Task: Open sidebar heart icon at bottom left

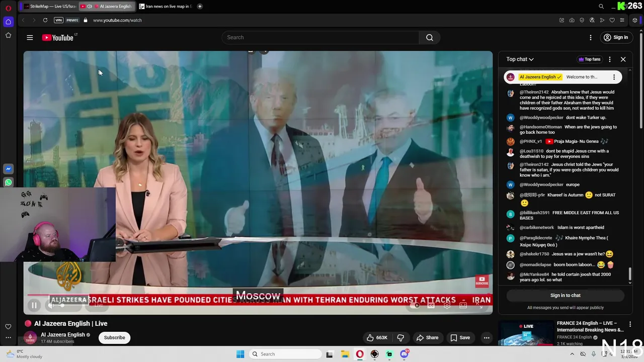Action: tap(8, 327)
